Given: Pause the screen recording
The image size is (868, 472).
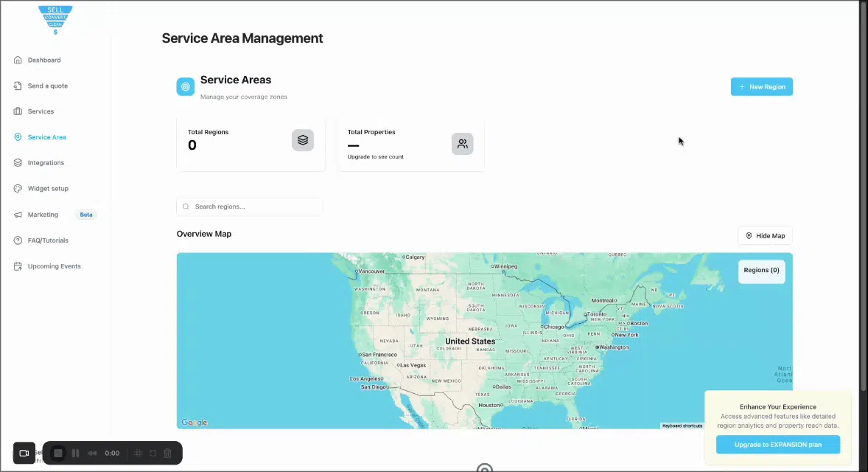Looking at the screenshot, I should point(75,453).
